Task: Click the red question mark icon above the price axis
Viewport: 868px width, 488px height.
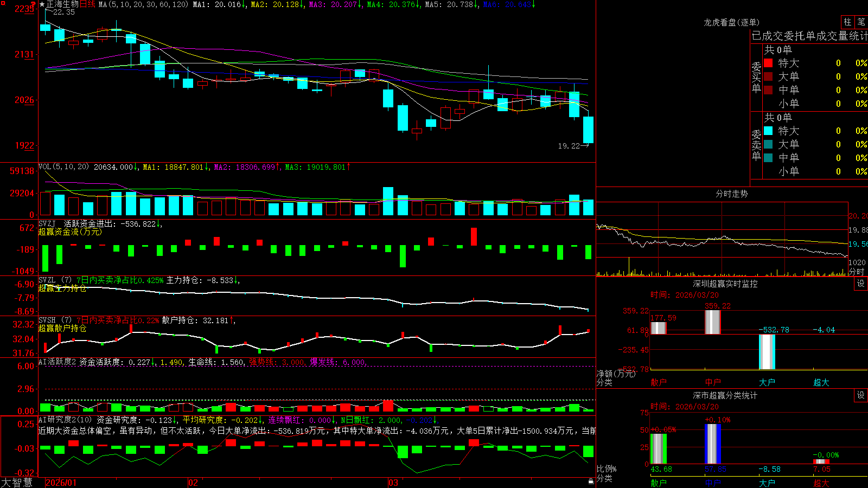Action: click(x=34, y=4)
